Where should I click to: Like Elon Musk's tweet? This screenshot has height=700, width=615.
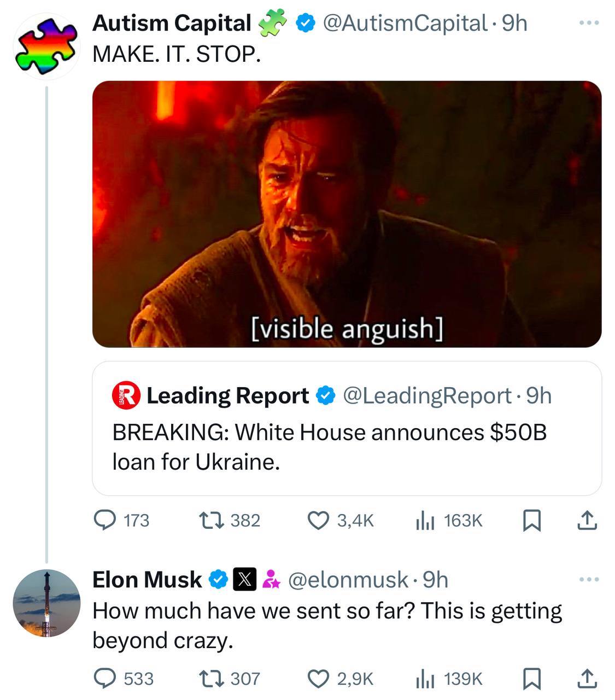[318, 679]
